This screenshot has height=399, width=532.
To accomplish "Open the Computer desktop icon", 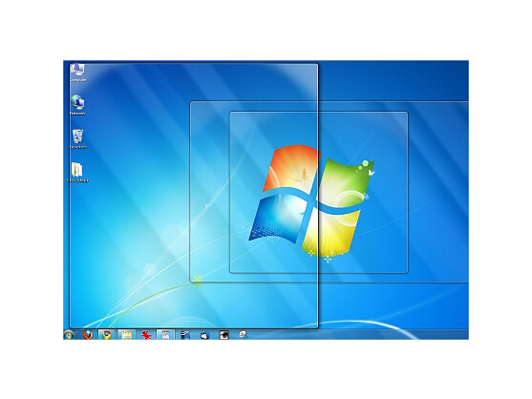I will [x=77, y=72].
